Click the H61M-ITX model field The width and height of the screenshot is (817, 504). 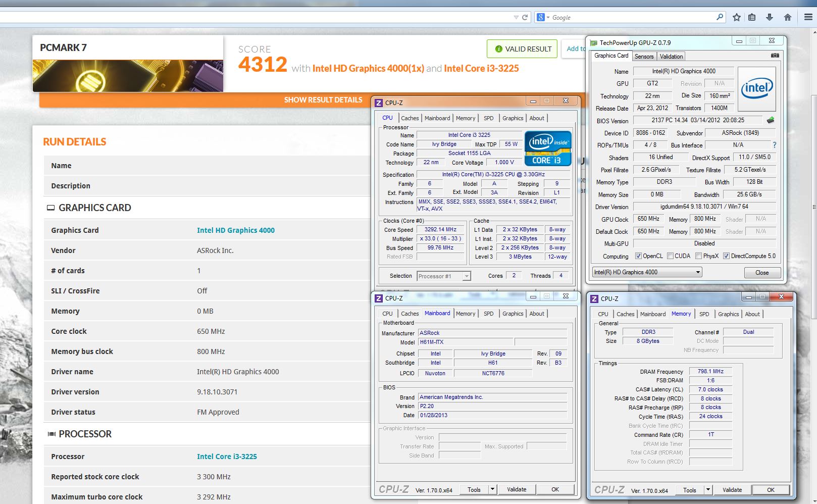[x=465, y=342]
